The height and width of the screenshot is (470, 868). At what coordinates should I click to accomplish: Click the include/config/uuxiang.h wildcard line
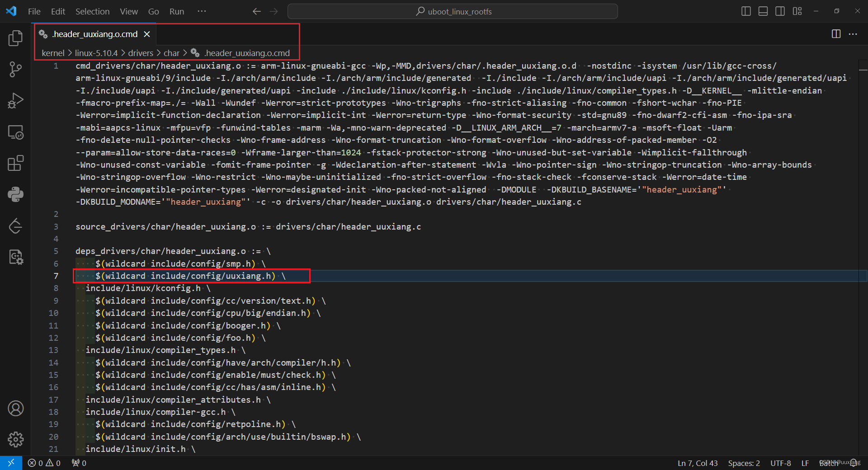point(191,276)
